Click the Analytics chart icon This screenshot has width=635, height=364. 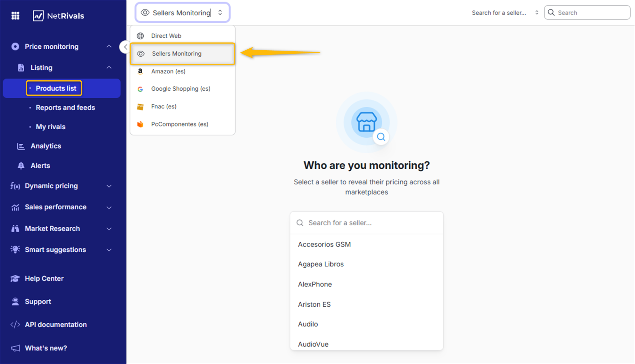coord(21,146)
